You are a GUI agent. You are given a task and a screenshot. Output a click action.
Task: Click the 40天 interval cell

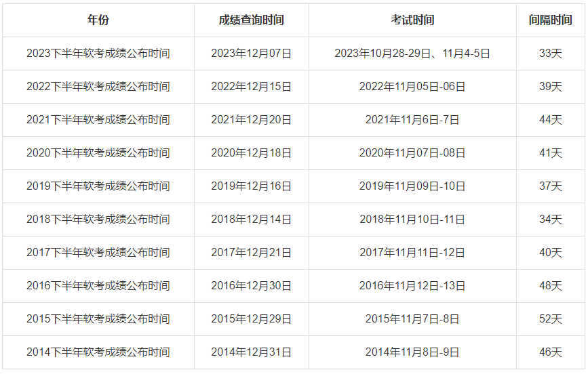(551, 253)
